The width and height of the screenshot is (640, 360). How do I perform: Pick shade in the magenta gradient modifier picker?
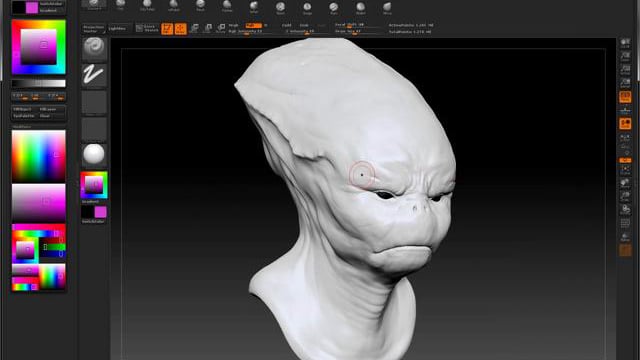[x=38, y=202]
